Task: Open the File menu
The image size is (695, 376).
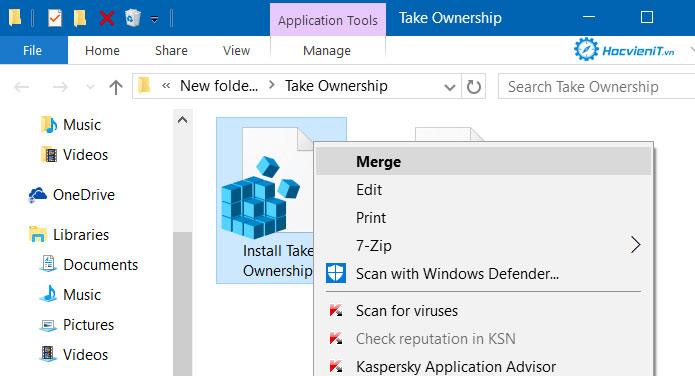Action: click(33, 51)
